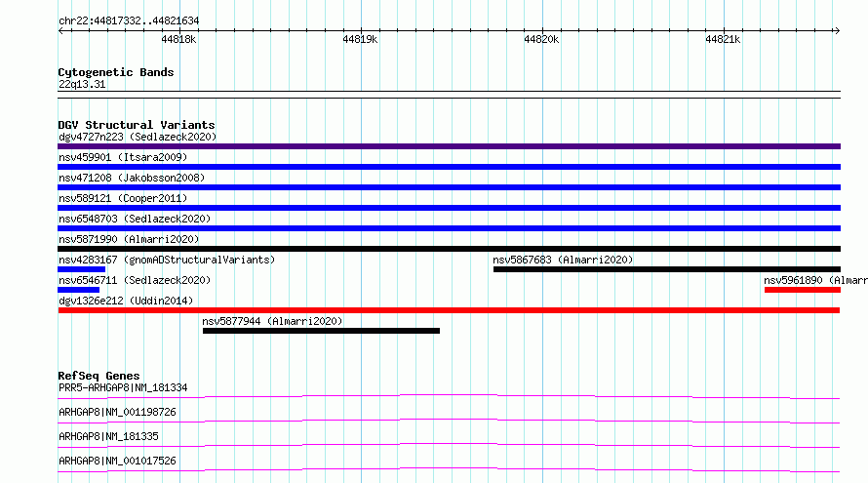This screenshot has width=868, height=483.
Task: Open the nsv5867683 (Almarri2020) label
Action: tap(563, 260)
